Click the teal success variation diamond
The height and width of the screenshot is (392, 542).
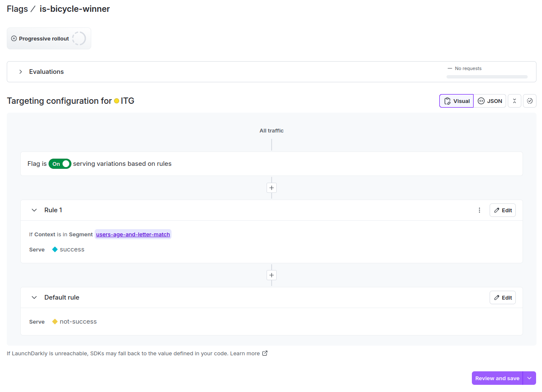tap(55, 249)
